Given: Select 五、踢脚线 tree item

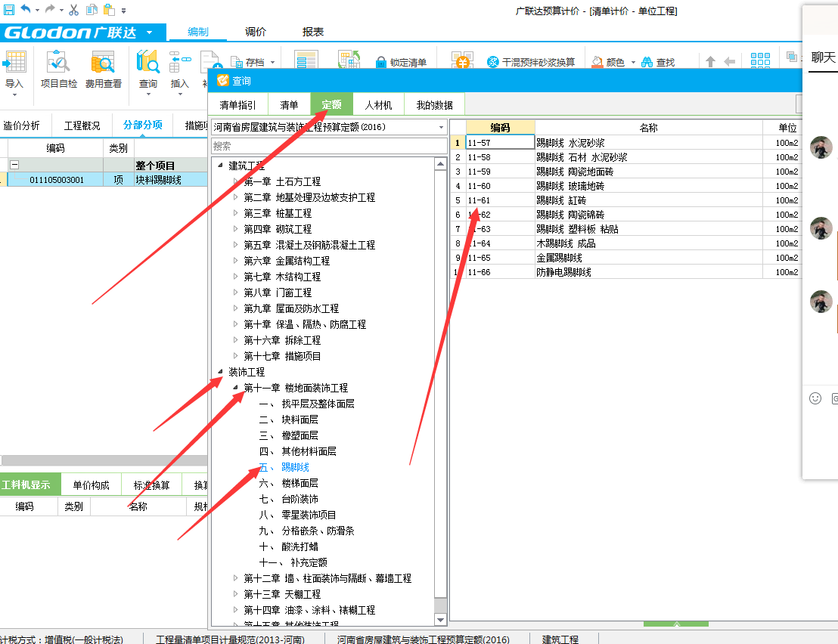Looking at the screenshot, I should tap(284, 467).
